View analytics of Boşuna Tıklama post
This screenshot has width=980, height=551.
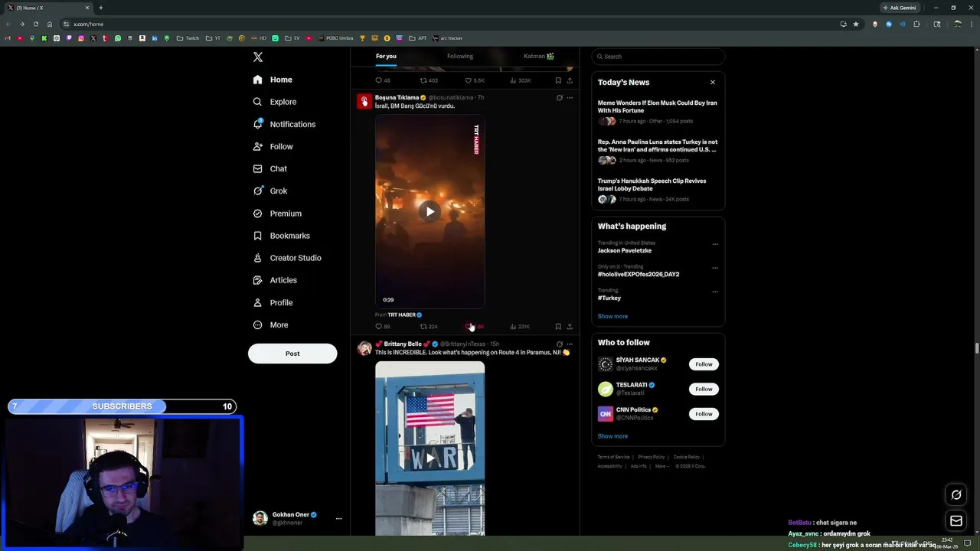click(x=520, y=327)
